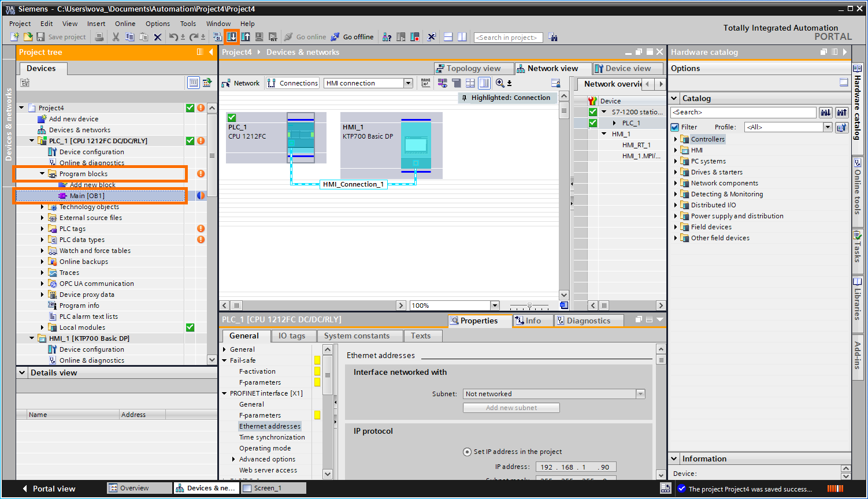Screen dimensions: 868x499
Task: Select the Download to device toolbar icon
Action: point(232,36)
